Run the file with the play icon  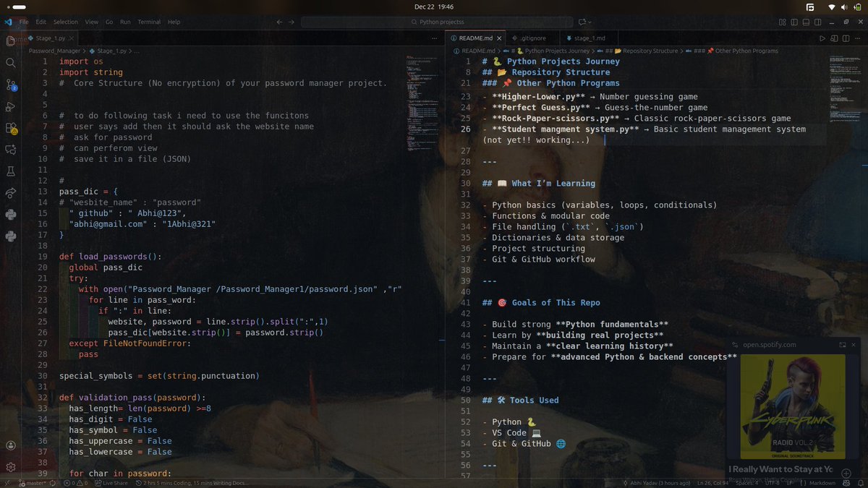click(822, 38)
